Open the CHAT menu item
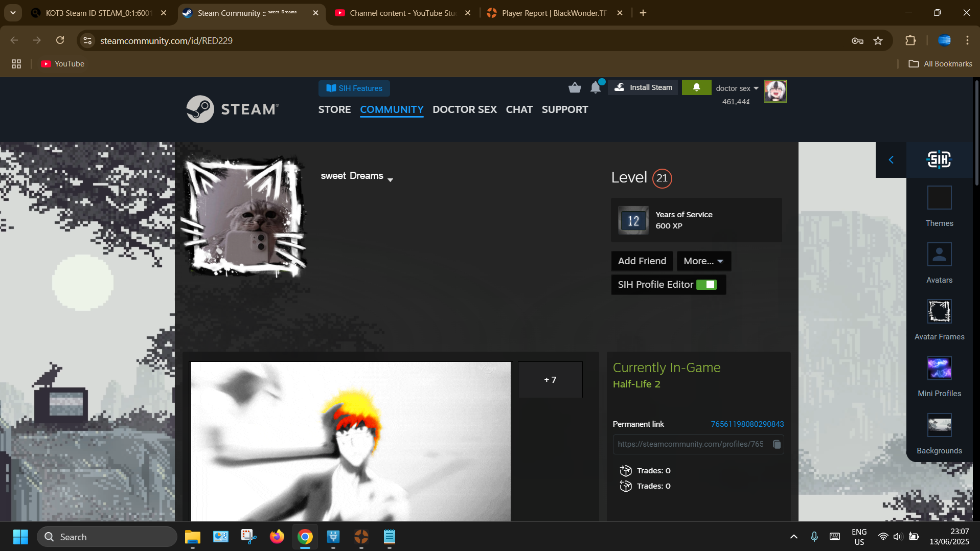 [x=519, y=109]
